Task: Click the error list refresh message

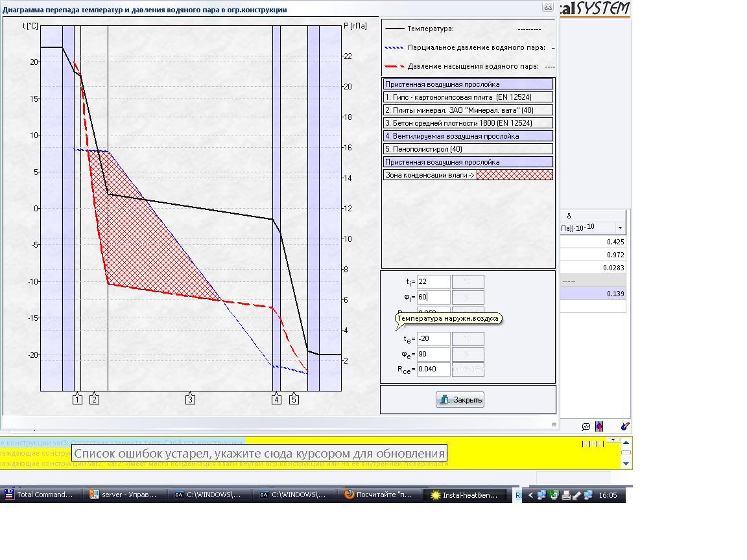Action: coord(259,453)
